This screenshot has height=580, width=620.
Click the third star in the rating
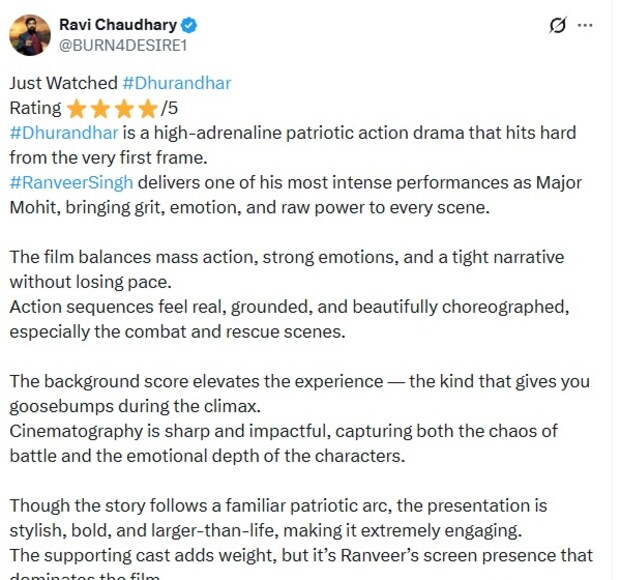click(x=124, y=108)
